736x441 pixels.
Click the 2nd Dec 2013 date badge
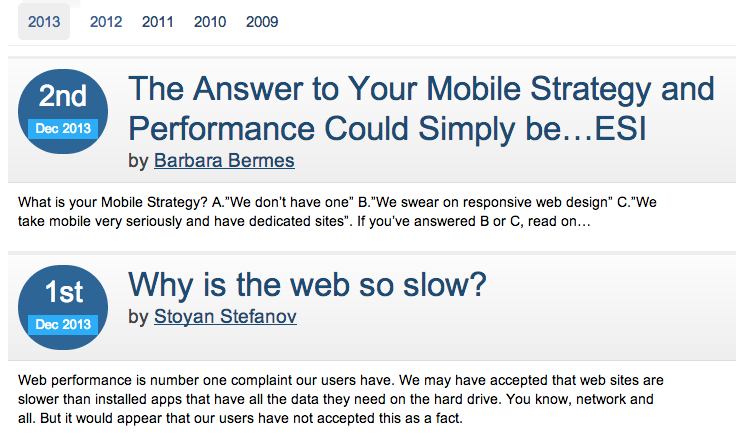63,111
